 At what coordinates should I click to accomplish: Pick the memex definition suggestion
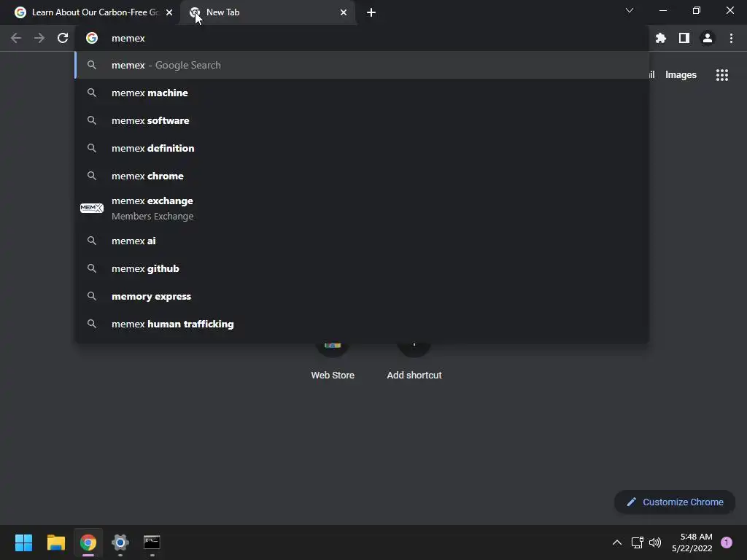tap(362, 148)
